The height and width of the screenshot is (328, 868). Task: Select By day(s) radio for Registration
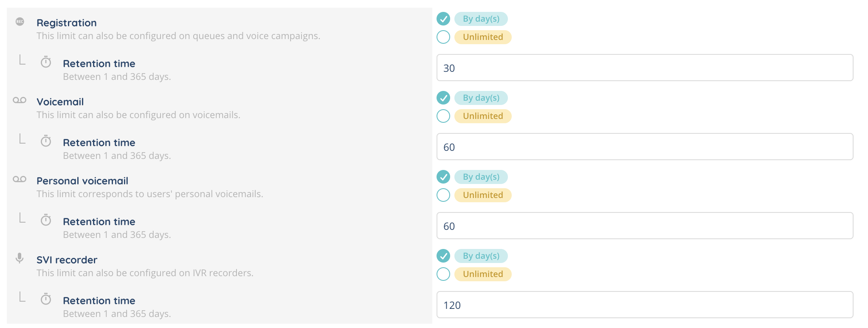(443, 19)
